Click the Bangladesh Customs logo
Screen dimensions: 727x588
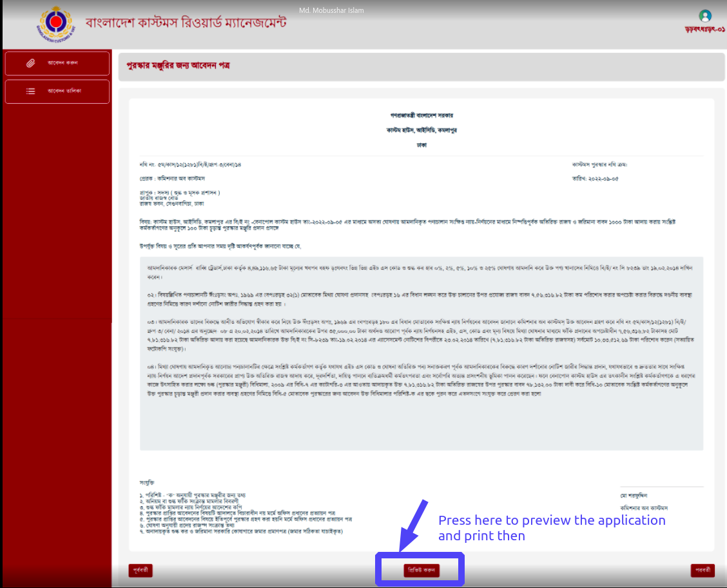pyautogui.click(x=56, y=24)
